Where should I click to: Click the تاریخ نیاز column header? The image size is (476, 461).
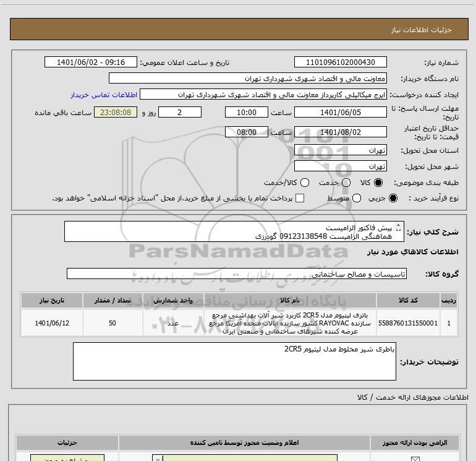[x=52, y=300]
